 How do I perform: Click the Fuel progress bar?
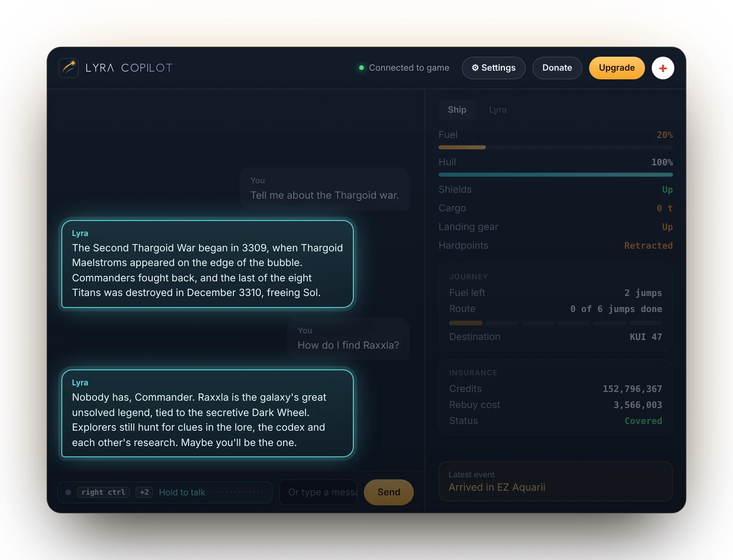556,148
